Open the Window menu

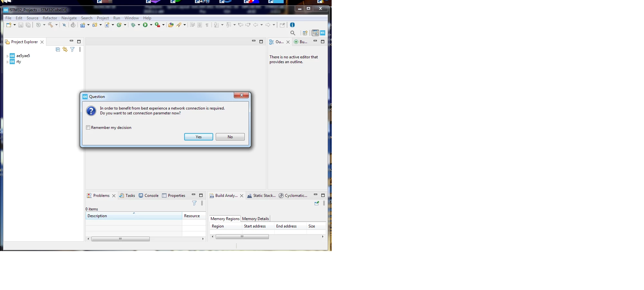[132, 18]
